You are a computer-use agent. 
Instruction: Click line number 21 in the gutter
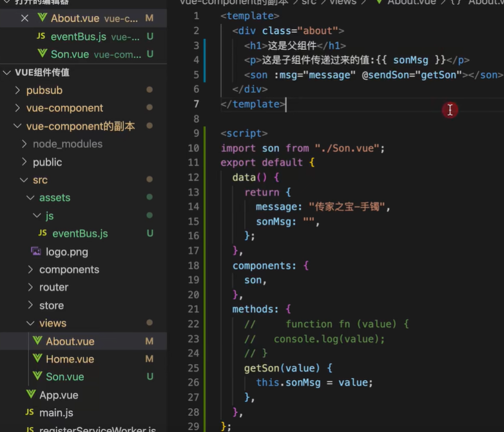pyautogui.click(x=193, y=309)
